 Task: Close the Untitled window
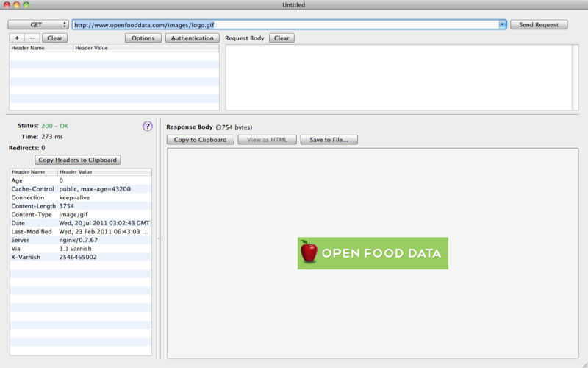point(7,5)
